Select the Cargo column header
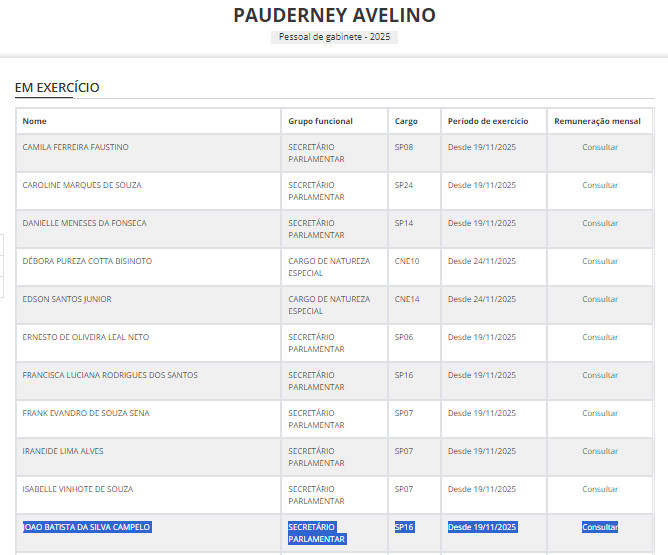Viewport: 668px width, 555px height. tap(406, 121)
